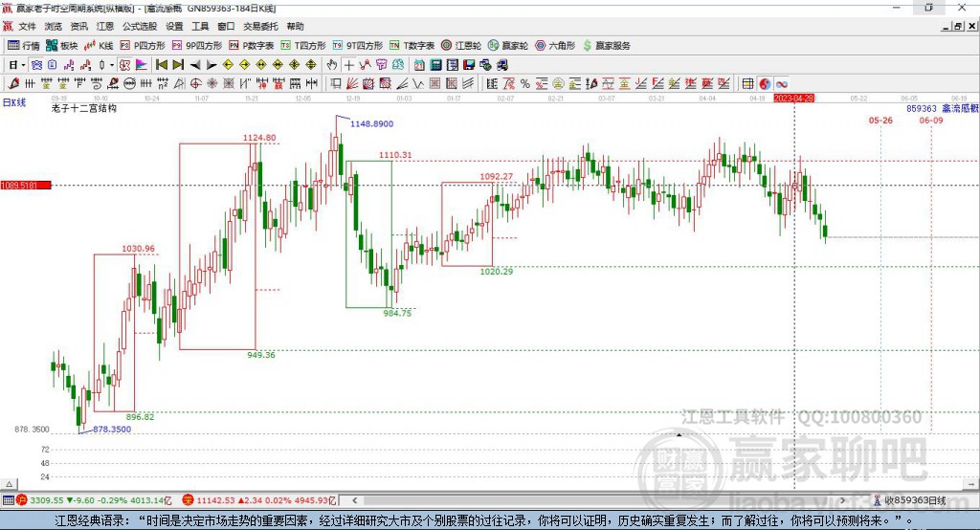The height and width of the screenshot is (530, 980).
Task: Select the red pencil drawing tool
Action: (x=13, y=84)
